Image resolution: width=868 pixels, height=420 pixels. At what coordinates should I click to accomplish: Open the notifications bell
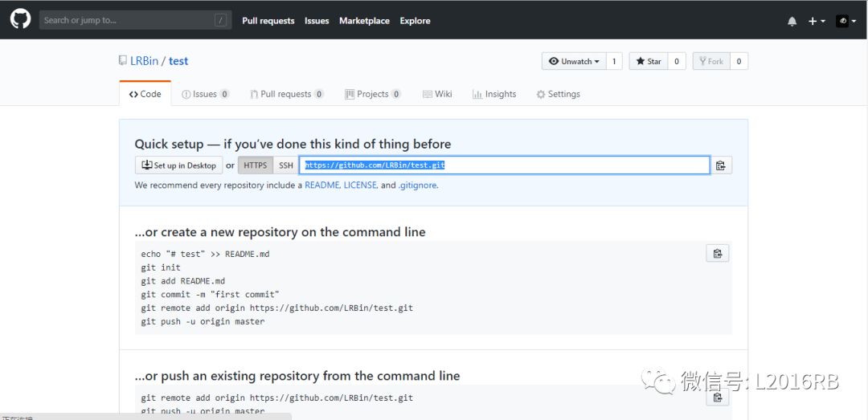point(792,21)
